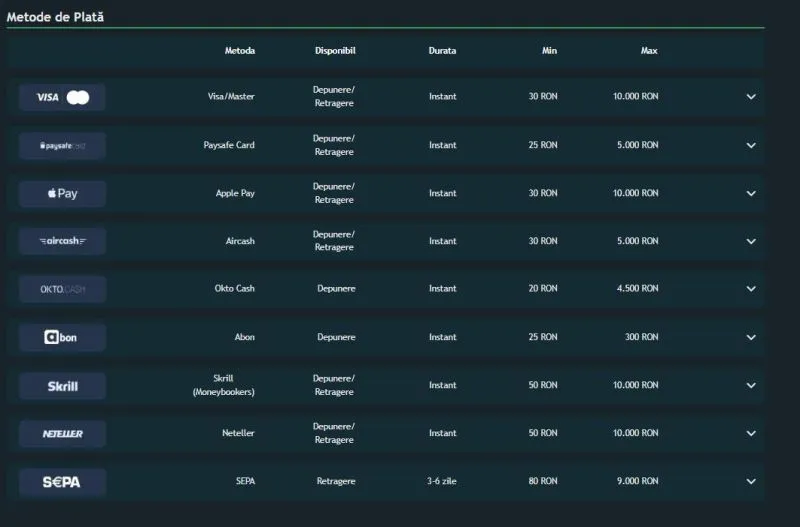Choose the Apple Pay logo
The image size is (800, 527).
[x=62, y=194]
